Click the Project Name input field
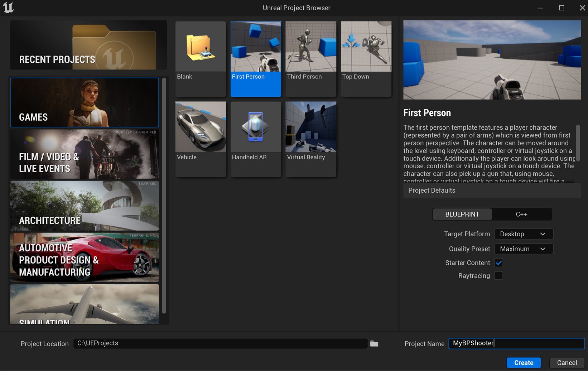588x371 pixels. [516, 343]
